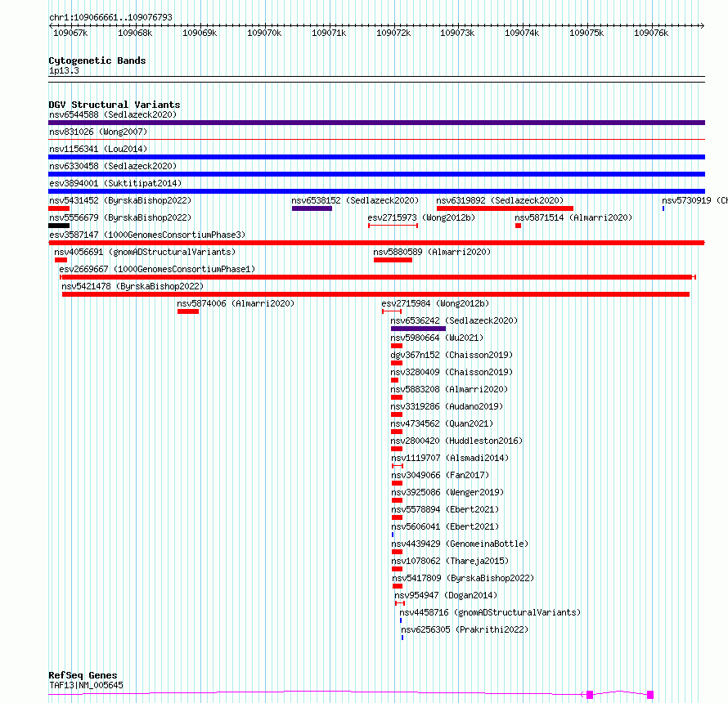Click nsv5880589 (Almarri2020) label
The height and width of the screenshot is (703, 728).
tap(432, 252)
